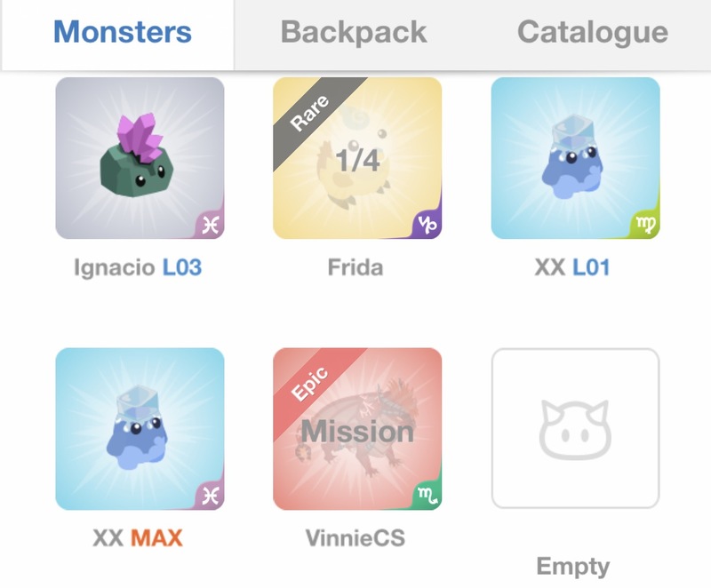Tap the empty monster slot icon
Viewport: 711px width, 588px height.
pos(575,428)
